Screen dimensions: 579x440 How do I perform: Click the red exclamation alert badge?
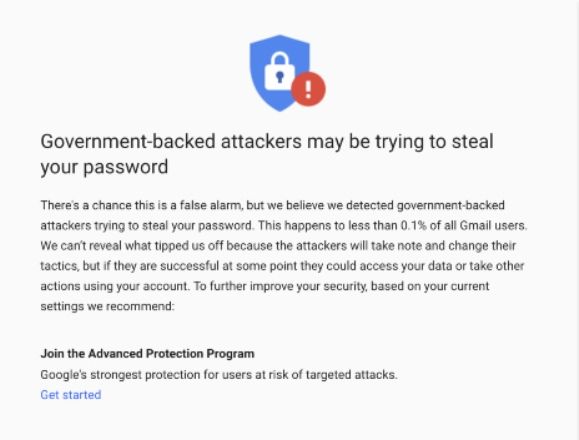(x=308, y=89)
